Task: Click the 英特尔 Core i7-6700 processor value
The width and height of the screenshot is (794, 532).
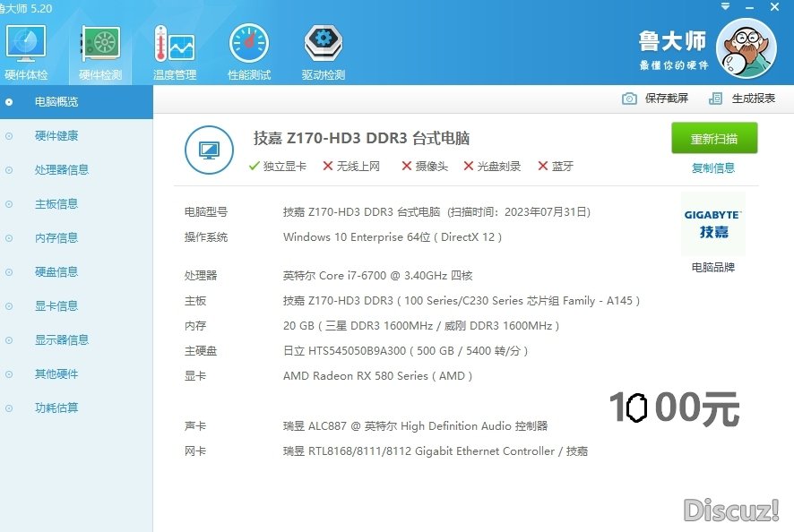Action: coord(378,275)
